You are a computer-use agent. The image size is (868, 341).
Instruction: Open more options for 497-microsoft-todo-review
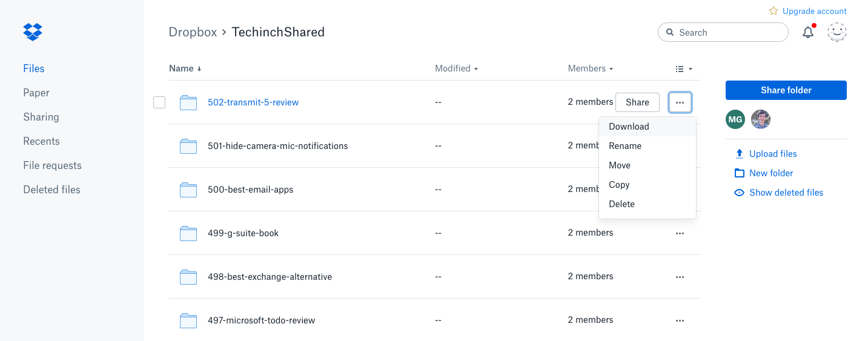pyautogui.click(x=680, y=320)
